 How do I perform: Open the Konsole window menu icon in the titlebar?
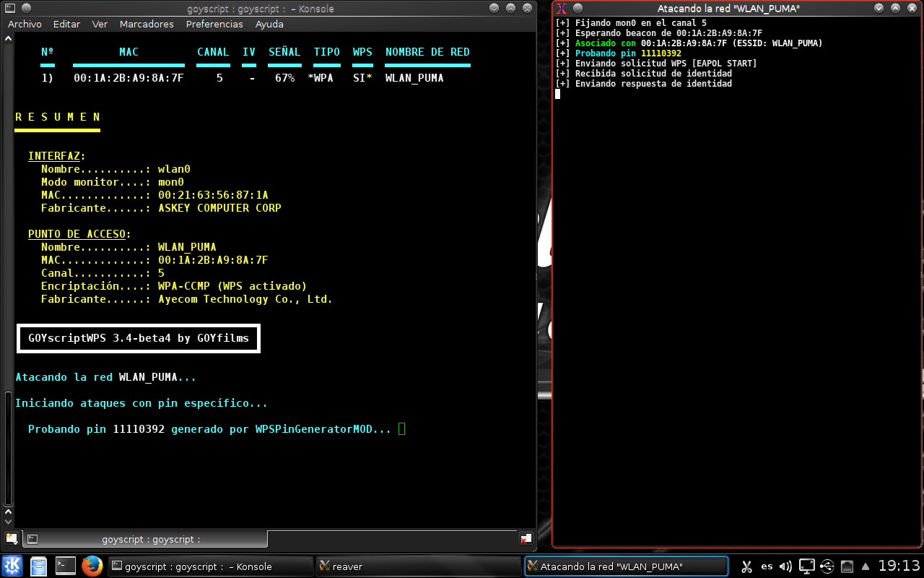click(x=9, y=8)
